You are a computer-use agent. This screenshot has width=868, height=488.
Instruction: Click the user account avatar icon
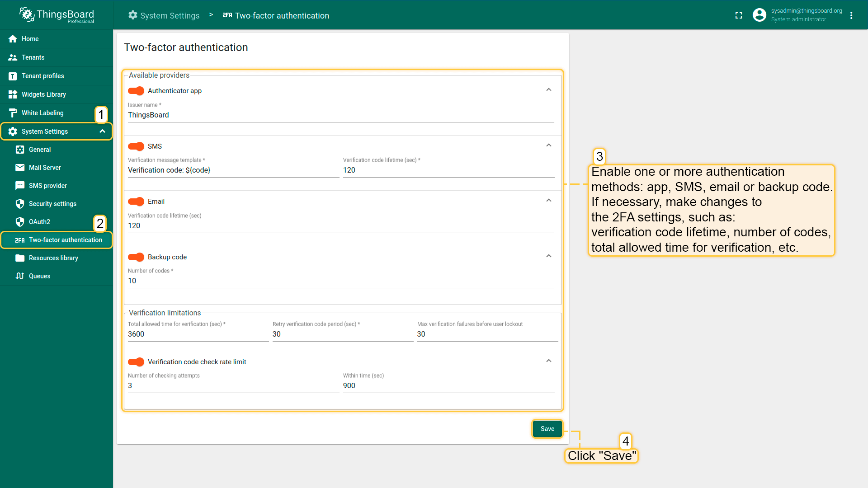(759, 15)
